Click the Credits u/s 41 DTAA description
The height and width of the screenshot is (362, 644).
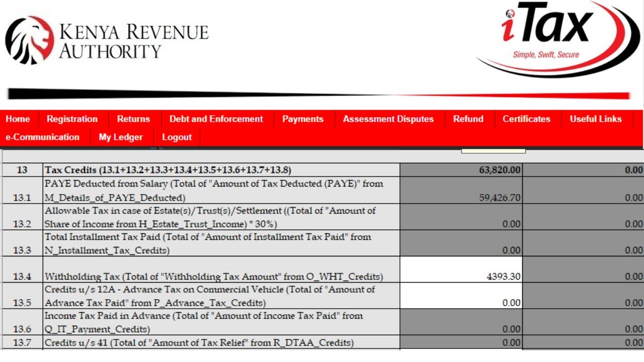[x=199, y=342]
